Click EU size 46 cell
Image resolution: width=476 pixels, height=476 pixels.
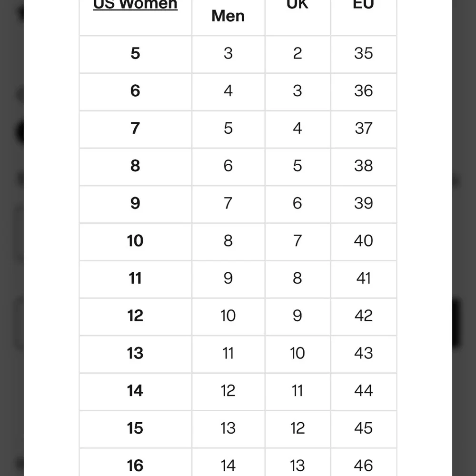(363, 465)
